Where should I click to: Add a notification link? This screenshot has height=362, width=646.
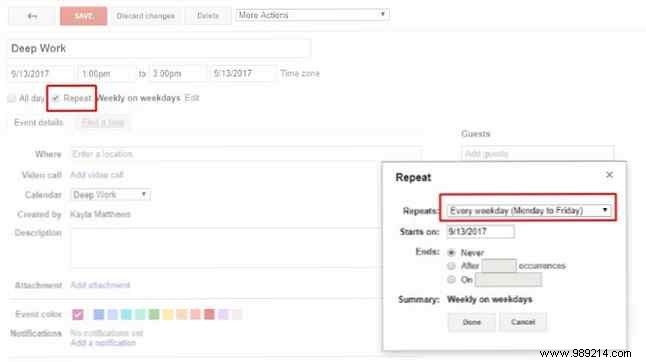pyautogui.click(x=103, y=343)
